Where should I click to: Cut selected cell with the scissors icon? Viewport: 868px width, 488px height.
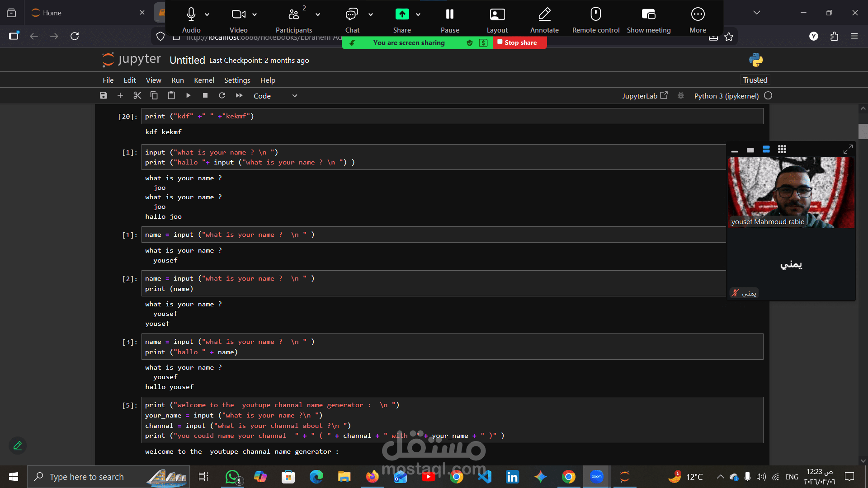[x=137, y=95]
